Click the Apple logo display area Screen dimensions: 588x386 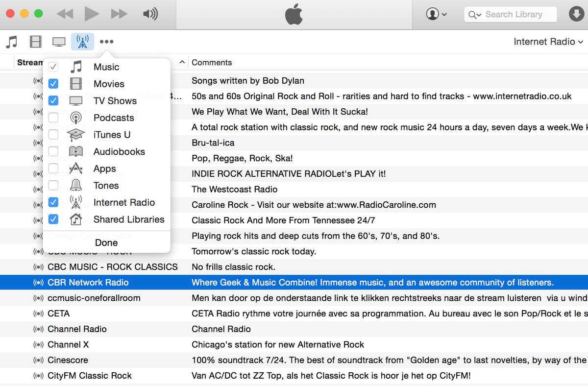click(x=294, y=15)
